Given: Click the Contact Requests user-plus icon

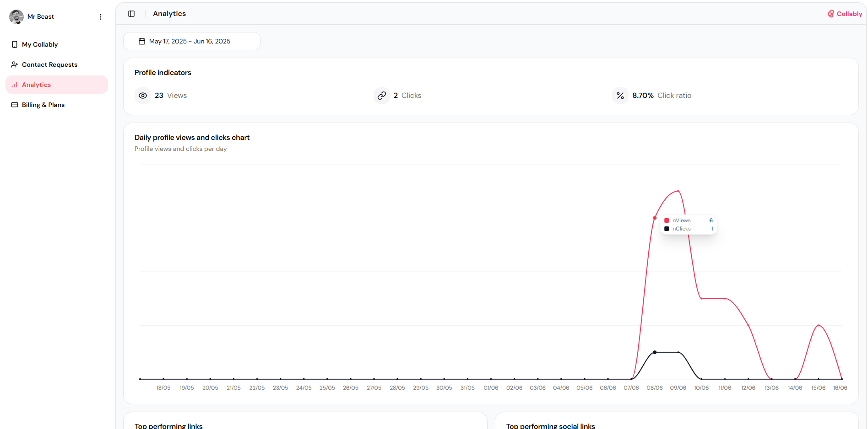Looking at the screenshot, I should (x=15, y=64).
